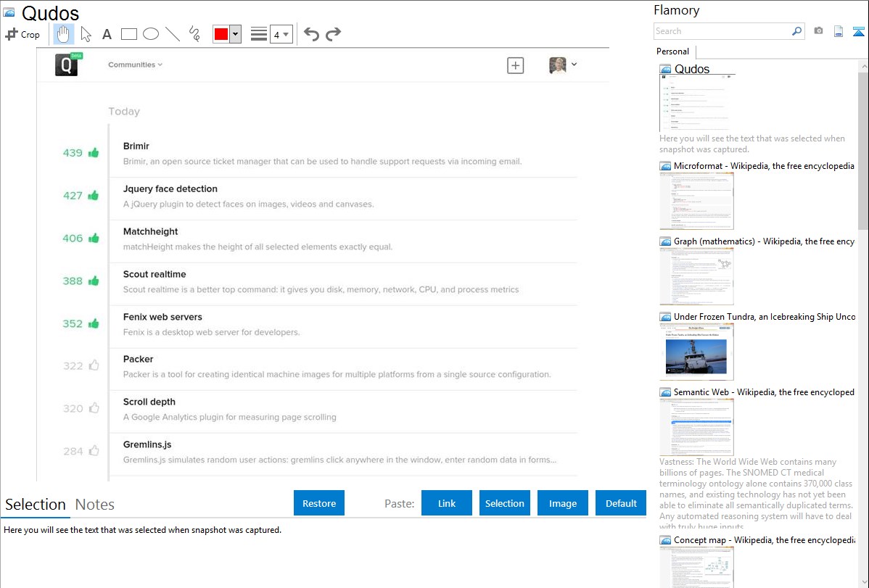Click the Under Frozen Tundra snapshot title

pos(765,316)
